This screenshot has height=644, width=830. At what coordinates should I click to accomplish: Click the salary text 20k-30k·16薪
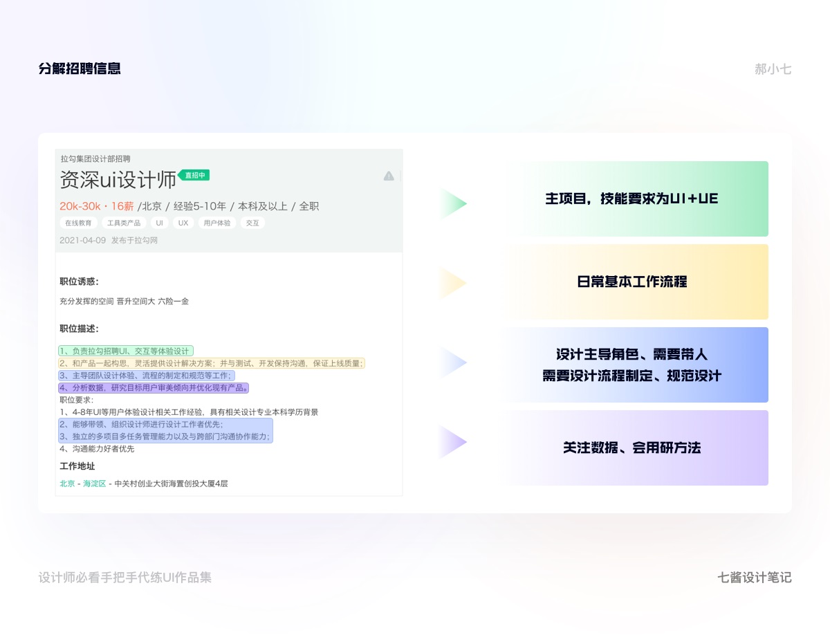pyautogui.click(x=97, y=206)
